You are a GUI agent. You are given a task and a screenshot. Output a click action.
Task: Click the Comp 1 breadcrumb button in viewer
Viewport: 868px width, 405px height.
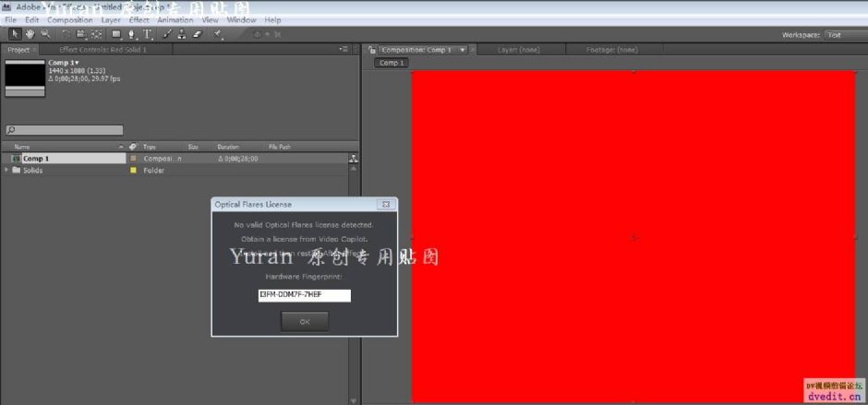click(x=392, y=63)
